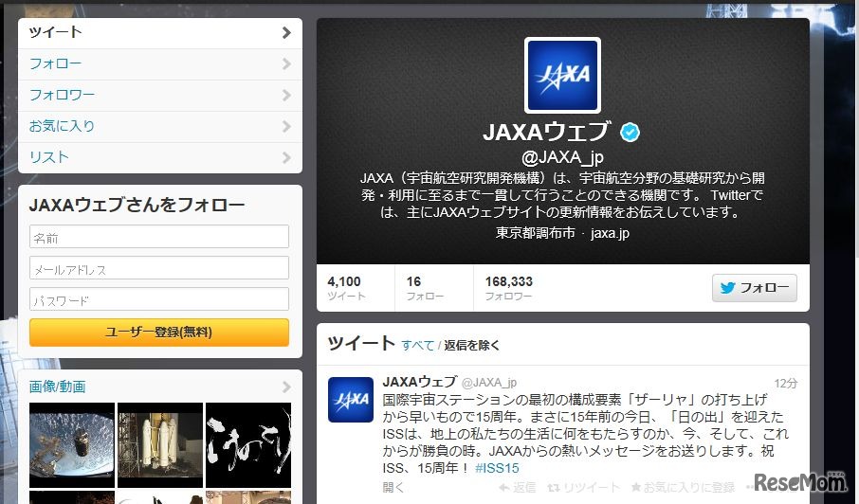Viewport: 859px width, 504px height.
Task: Click the JAXA profile avatar image
Action: 562,75
